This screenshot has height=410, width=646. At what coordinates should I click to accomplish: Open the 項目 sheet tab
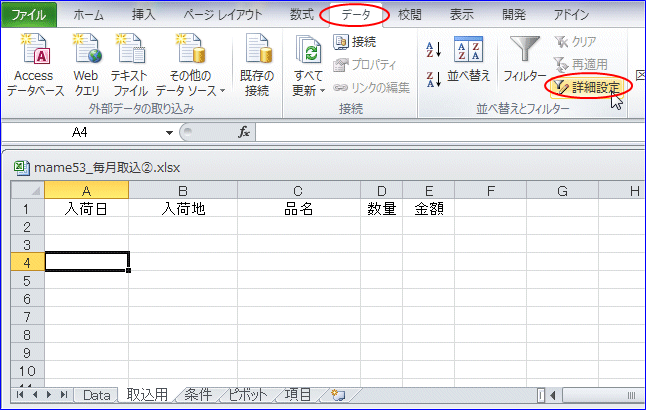(x=298, y=395)
